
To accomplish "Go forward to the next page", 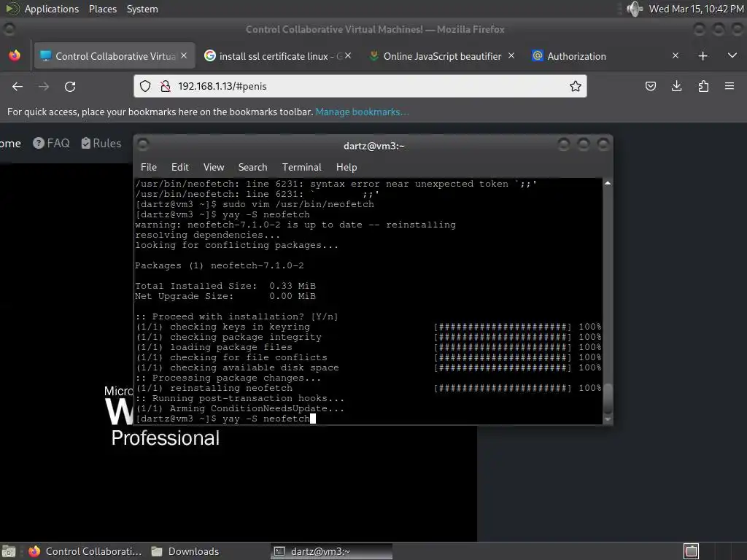I will pos(44,86).
